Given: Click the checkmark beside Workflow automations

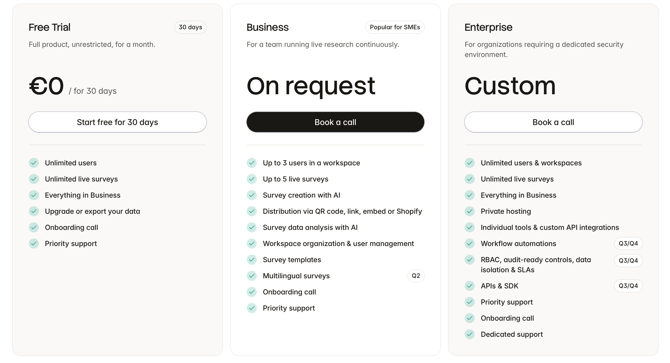Looking at the screenshot, I should pyautogui.click(x=470, y=243).
